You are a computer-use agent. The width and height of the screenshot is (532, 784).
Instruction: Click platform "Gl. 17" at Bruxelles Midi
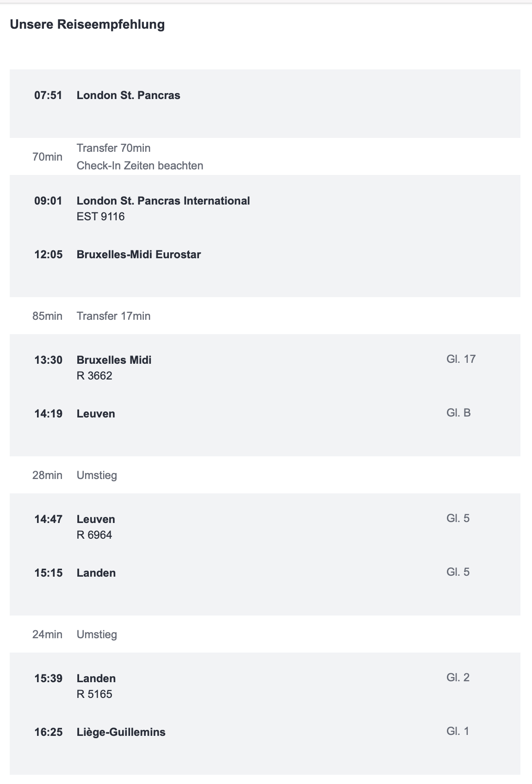tap(461, 359)
